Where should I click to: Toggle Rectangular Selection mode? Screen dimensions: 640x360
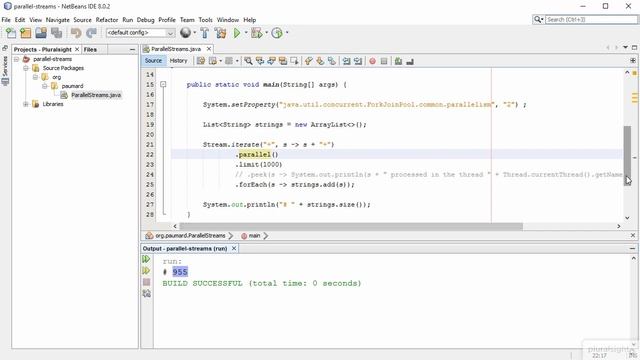pos(294,61)
